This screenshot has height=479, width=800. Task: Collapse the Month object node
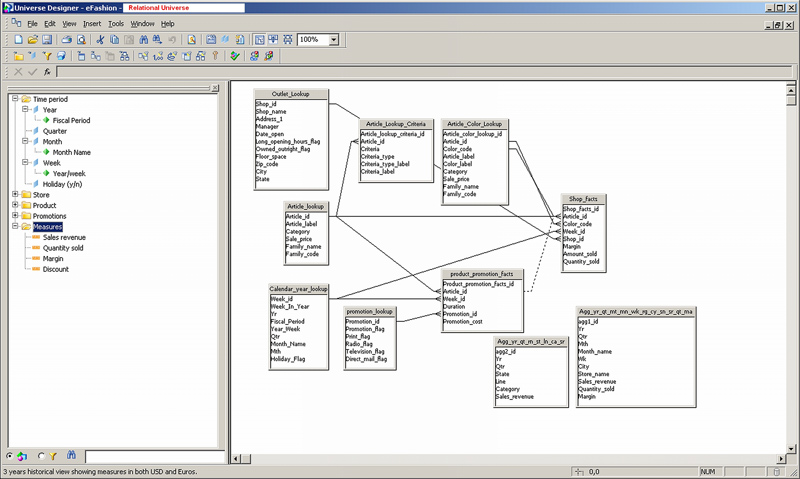(x=25, y=141)
